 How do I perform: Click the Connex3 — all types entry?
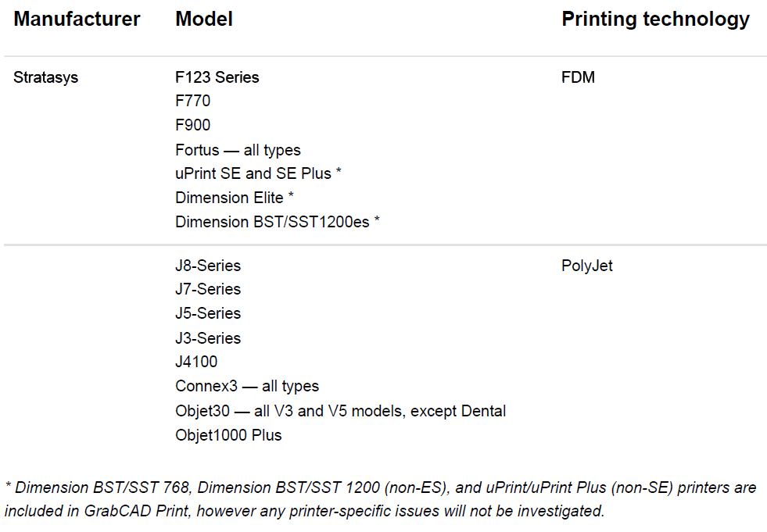click(247, 386)
